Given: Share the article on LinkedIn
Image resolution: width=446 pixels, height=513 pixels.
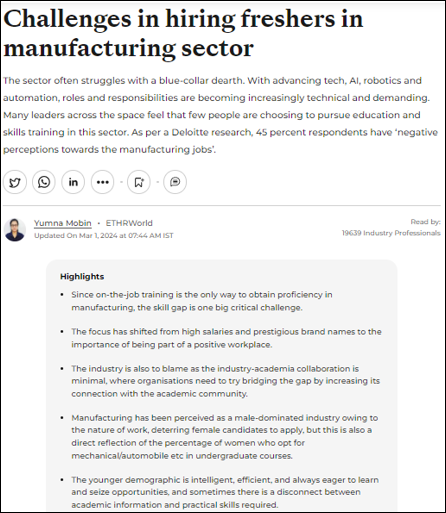Looking at the screenshot, I should (x=73, y=182).
